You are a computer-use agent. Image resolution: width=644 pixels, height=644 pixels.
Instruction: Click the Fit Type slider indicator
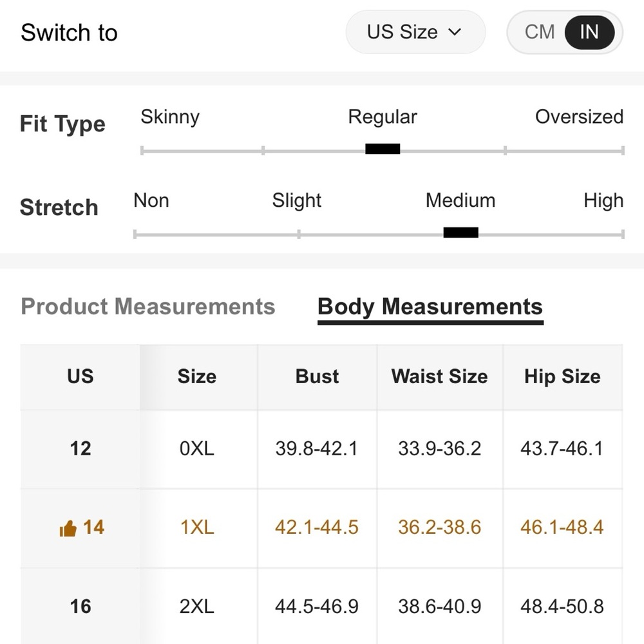[x=383, y=149]
